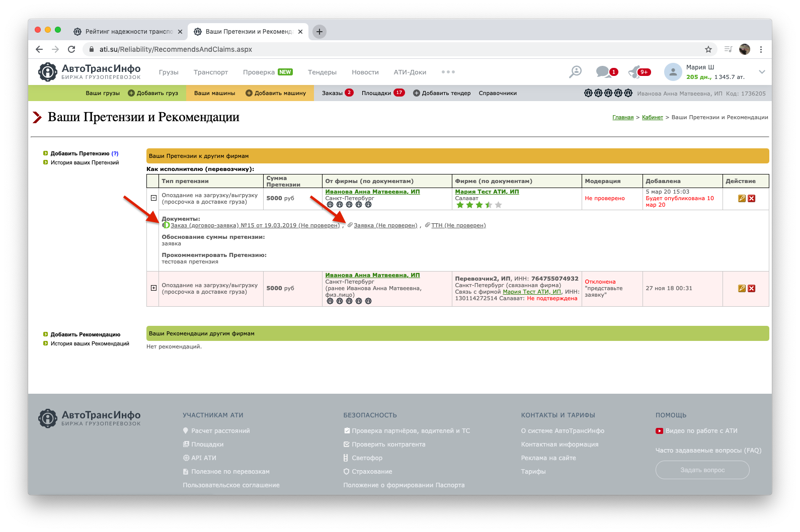Image resolution: width=800 pixels, height=532 pixels.
Task: Open Иванова Анна Матвеевна link in first row
Action: click(x=372, y=192)
